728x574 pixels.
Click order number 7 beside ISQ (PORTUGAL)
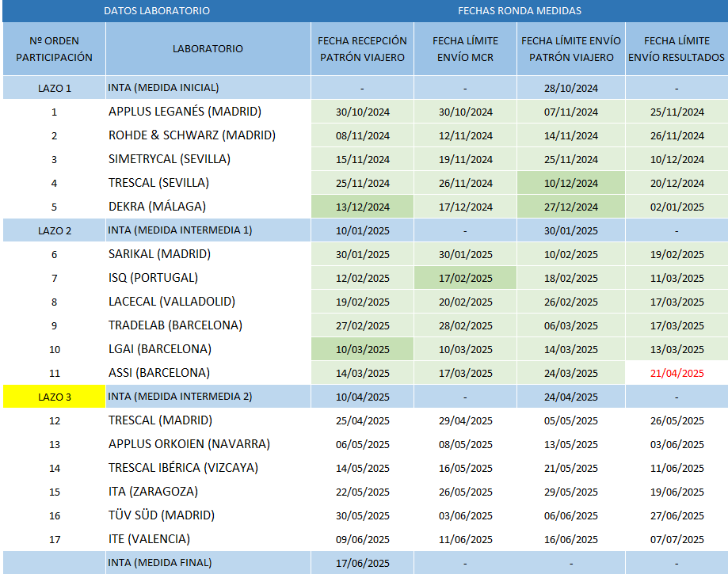click(x=55, y=279)
